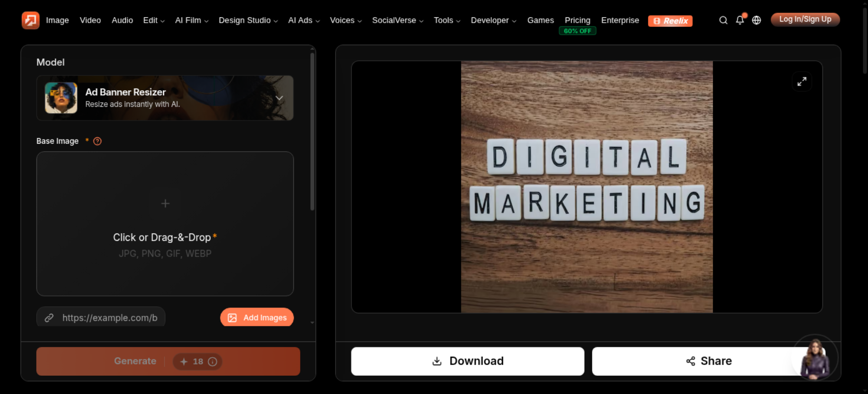The width and height of the screenshot is (868, 394).
Task: Download the generated image
Action: (x=467, y=361)
